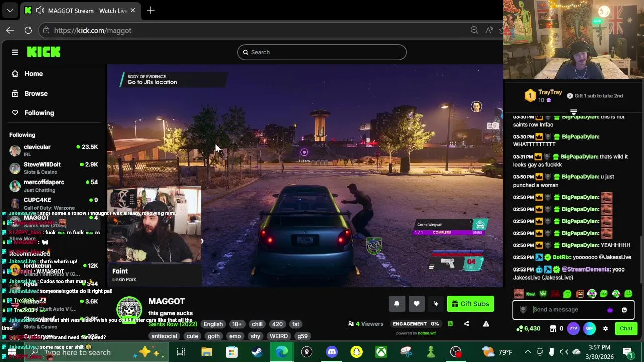Open Steam from taskbar
The height and width of the screenshot is (362, 644).
tap(257, 352)
